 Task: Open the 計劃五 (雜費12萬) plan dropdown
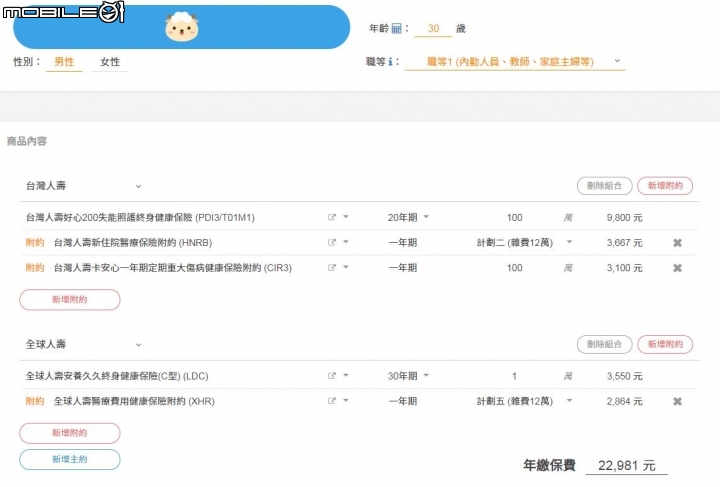(524, 401)
